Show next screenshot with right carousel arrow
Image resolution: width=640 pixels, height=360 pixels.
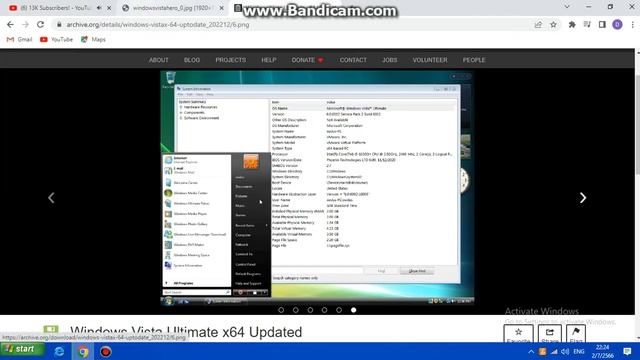coord(583,198)
